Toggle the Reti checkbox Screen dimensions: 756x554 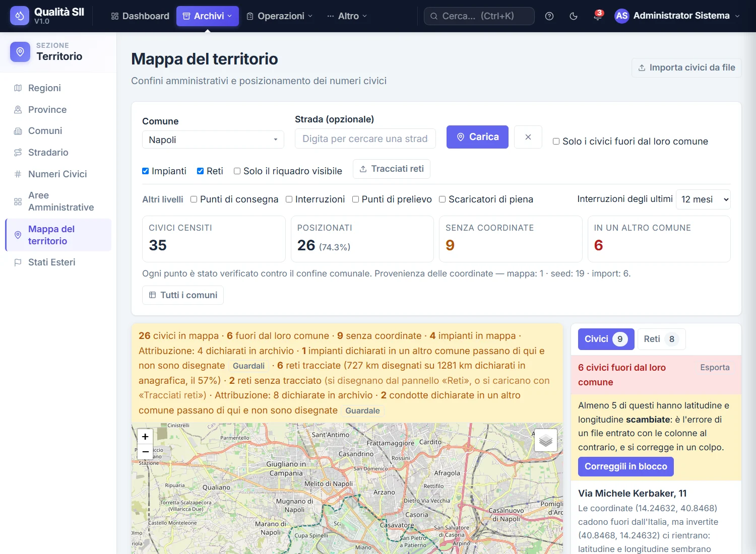pyautogui.click(x=201, y=171)
